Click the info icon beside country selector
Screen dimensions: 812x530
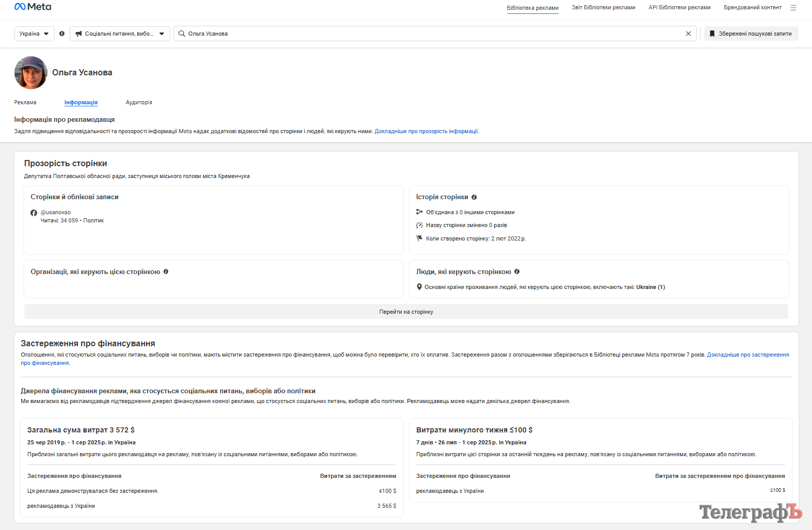(x=62, y=34)
